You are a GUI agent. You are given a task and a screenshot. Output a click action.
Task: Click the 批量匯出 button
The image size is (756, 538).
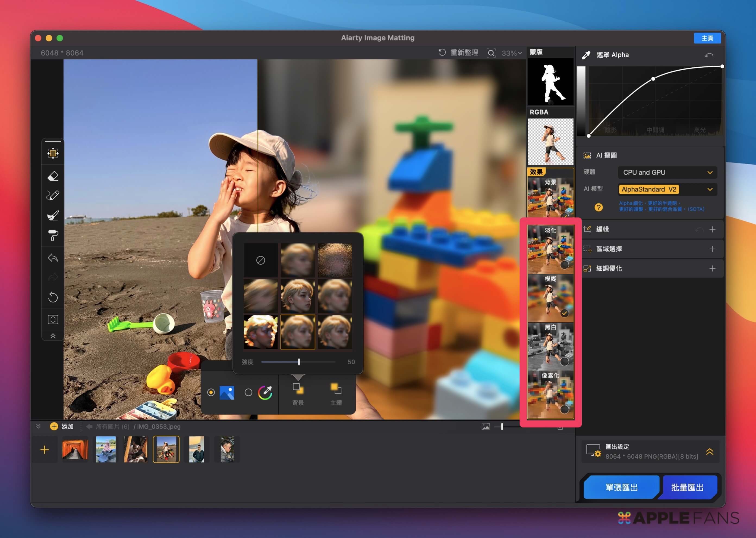pyautogui.click(x=687, y=487)
